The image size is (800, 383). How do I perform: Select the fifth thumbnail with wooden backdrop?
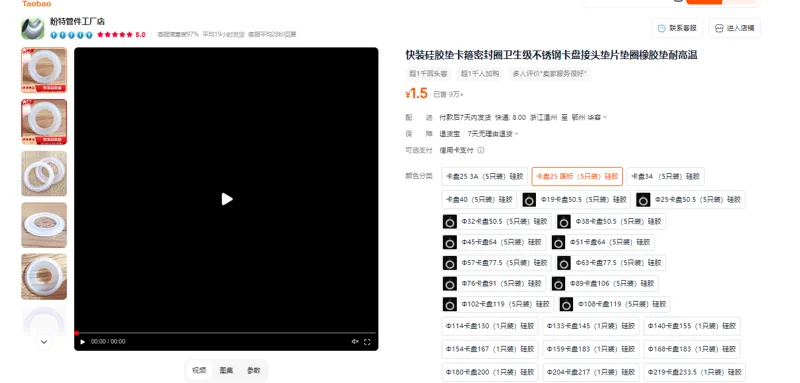(x=44, y=276)
